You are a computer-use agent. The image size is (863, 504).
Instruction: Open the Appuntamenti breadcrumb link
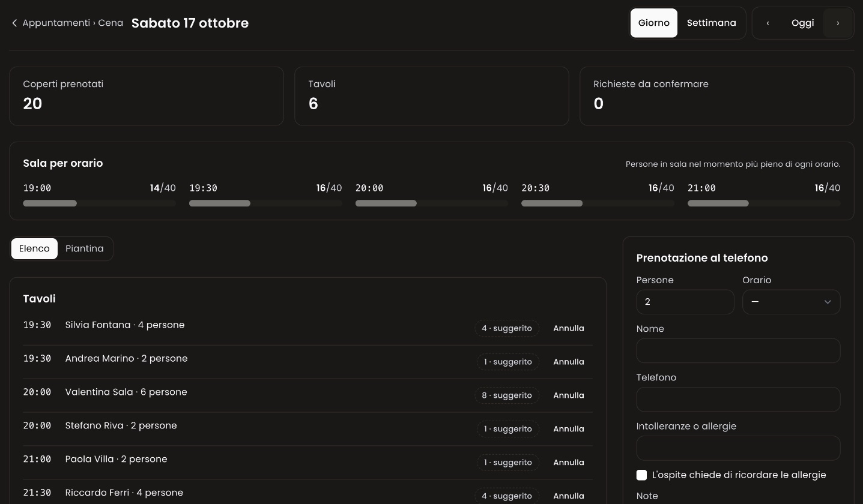(x=56, y=23)
